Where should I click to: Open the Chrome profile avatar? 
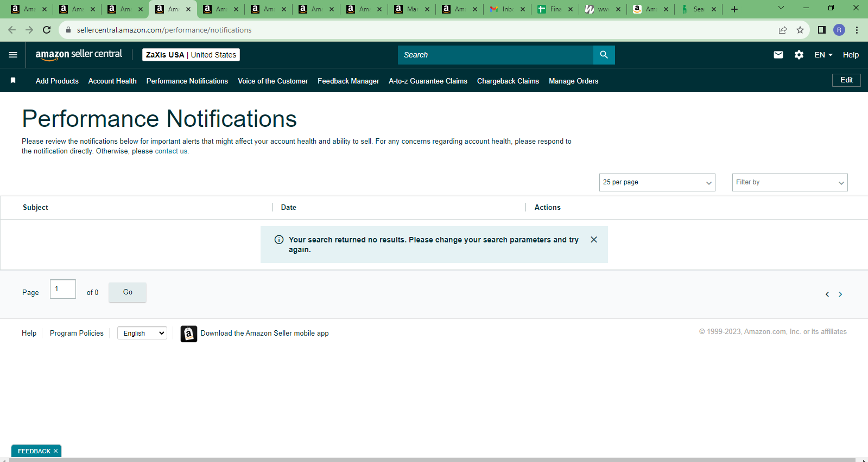click(x=839, y=30)
